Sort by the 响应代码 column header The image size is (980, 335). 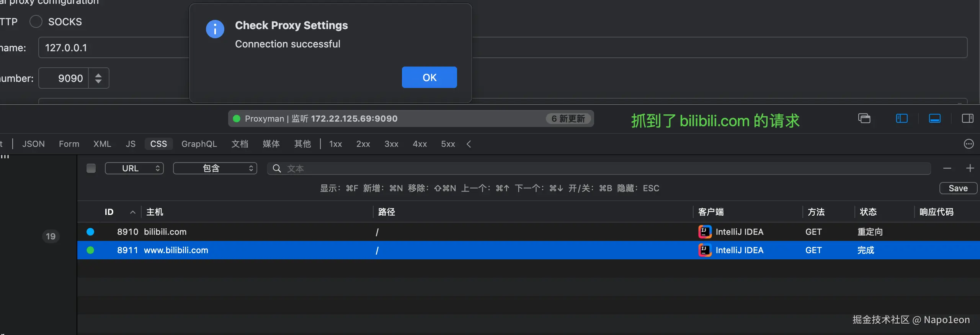tap(936, 212)
